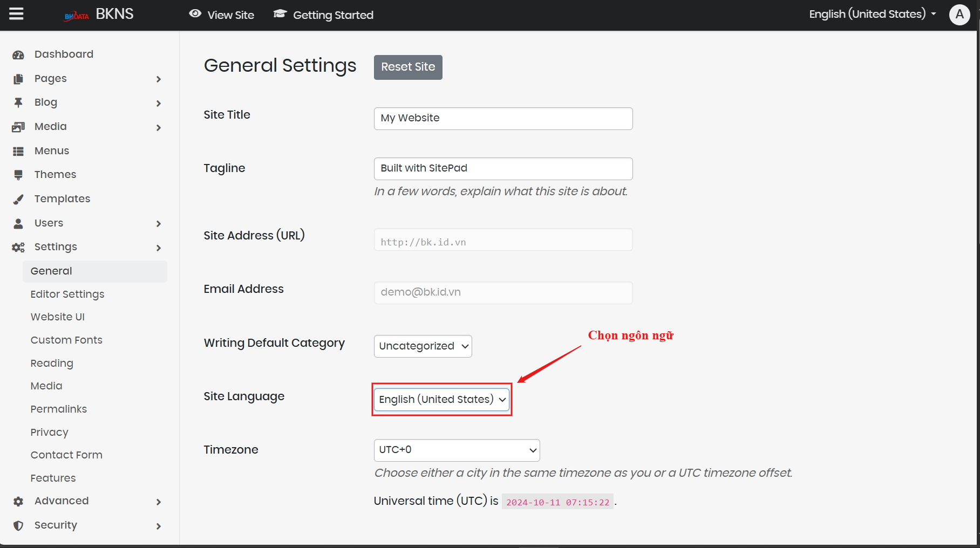
Task: Click the Users person icon
Action: [18, 223]
